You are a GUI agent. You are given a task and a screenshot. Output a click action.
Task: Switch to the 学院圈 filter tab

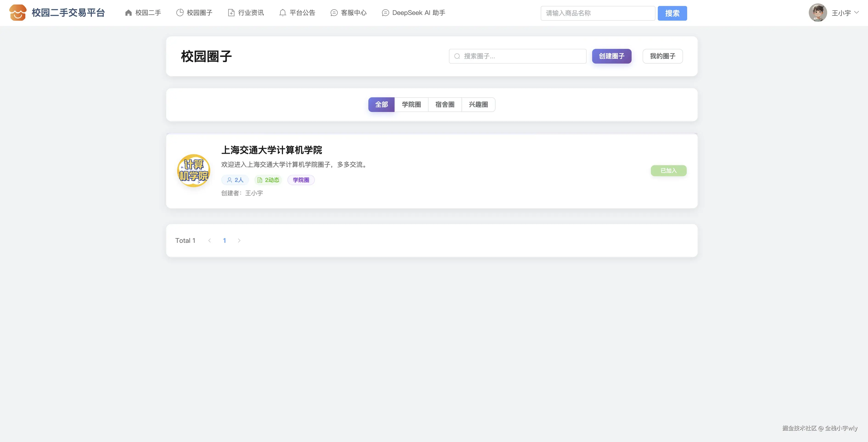point(411,104)
